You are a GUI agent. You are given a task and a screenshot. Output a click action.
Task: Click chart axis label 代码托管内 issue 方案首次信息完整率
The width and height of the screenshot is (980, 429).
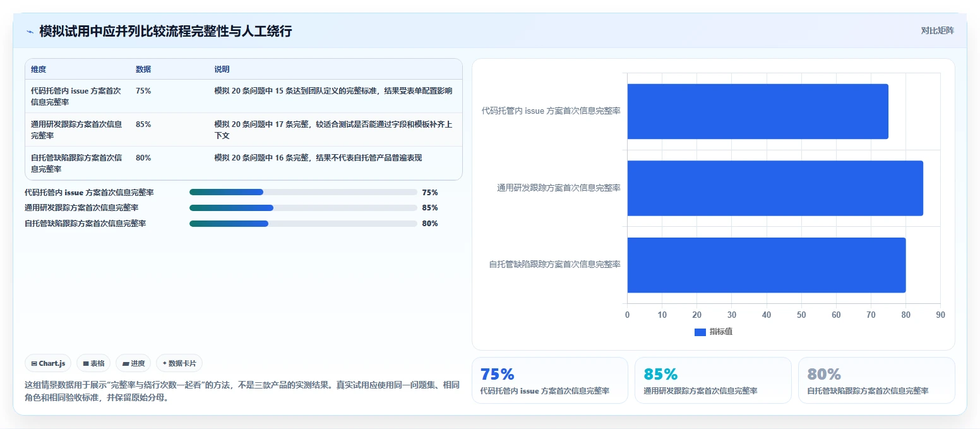[x=551, y=111]
